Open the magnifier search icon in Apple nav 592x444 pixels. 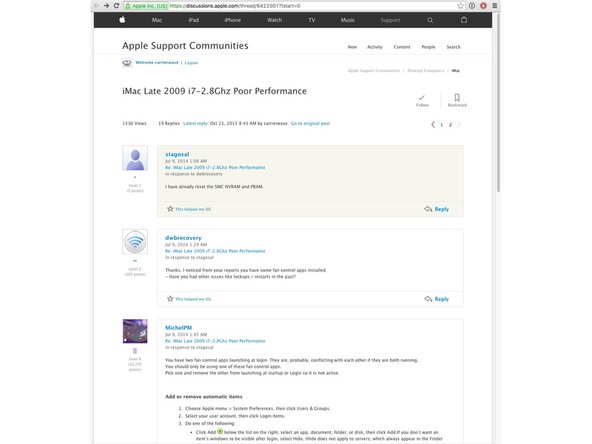[430, 20]
